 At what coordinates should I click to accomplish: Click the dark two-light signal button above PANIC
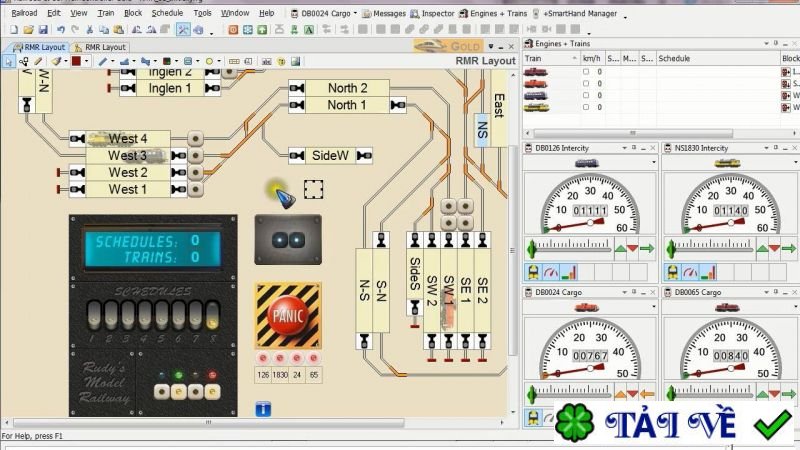[287, 239]
